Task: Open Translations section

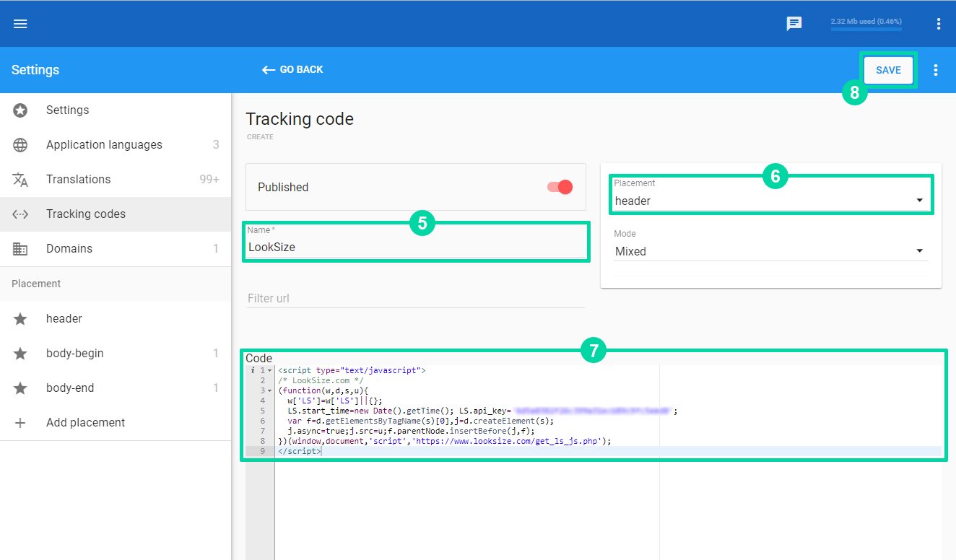Action: pos(116,180)
